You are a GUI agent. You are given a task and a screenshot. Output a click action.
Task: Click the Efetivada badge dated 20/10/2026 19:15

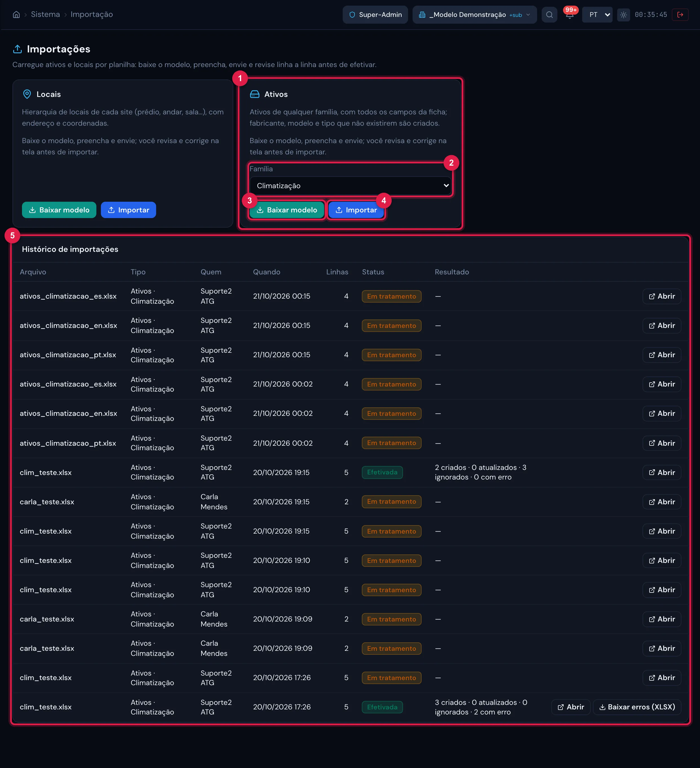[x=382, y=472]
